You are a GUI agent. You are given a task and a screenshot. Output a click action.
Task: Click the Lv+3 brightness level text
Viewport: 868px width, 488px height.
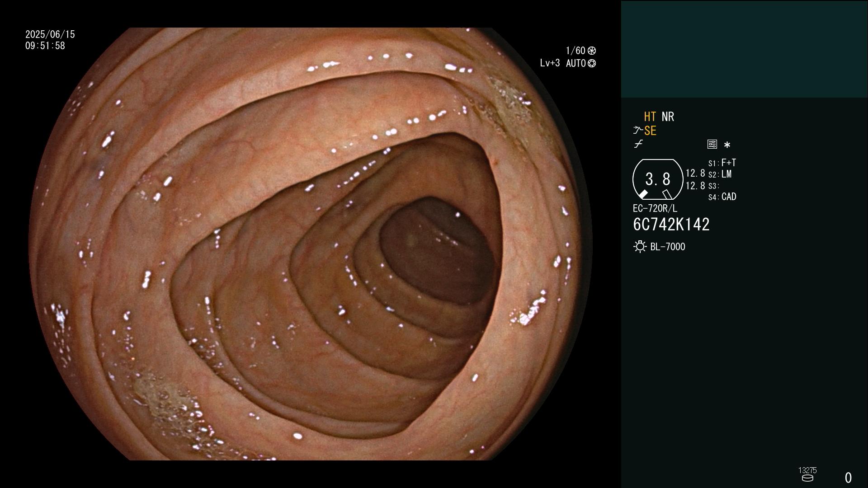pos(550,63)
